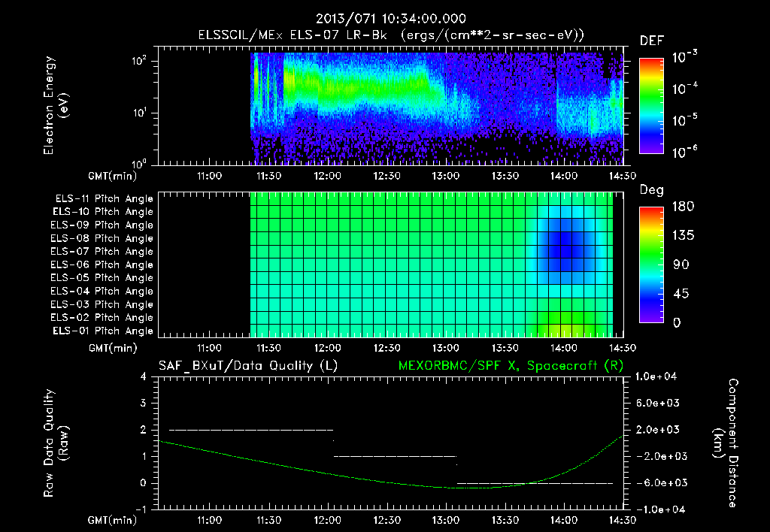Click the Deg pitch angle color bar
770x532 pixels.
(x=651, y=264)
